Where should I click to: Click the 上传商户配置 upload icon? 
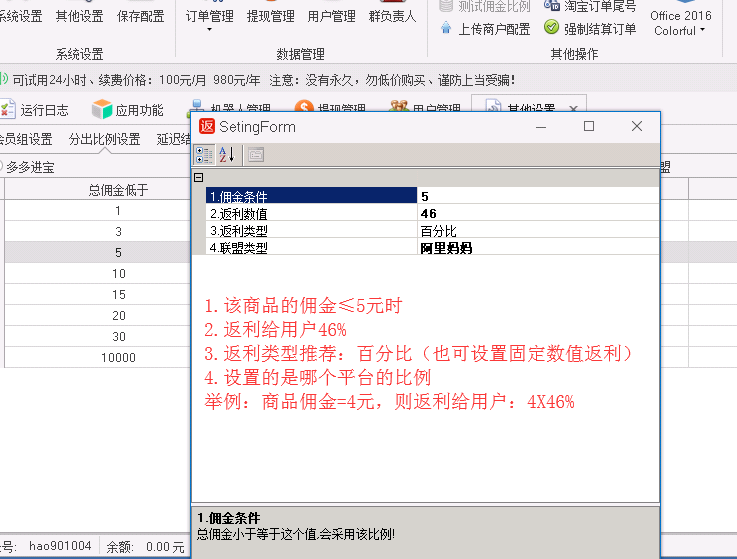click(x=447, y=29)
